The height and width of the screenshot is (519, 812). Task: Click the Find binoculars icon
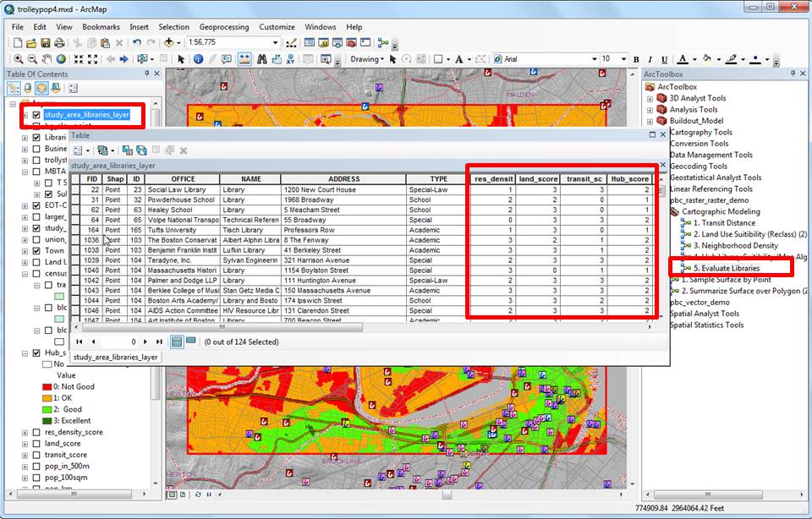262,59
